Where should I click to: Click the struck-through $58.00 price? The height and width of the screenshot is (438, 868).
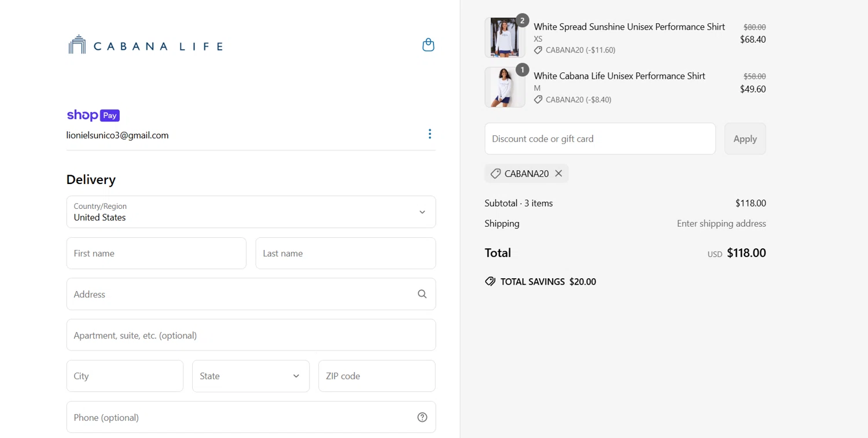(x=755, y=76)
